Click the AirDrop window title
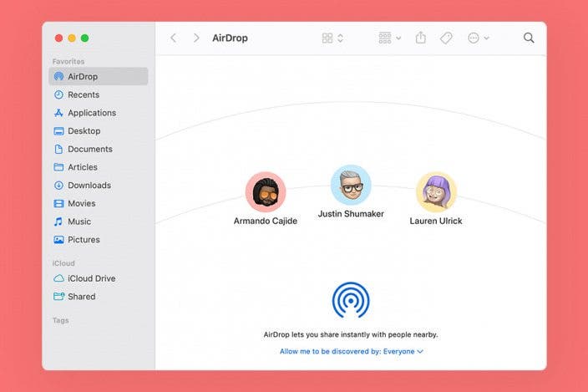Screen dimensions: 588x392 pos(230,38)
